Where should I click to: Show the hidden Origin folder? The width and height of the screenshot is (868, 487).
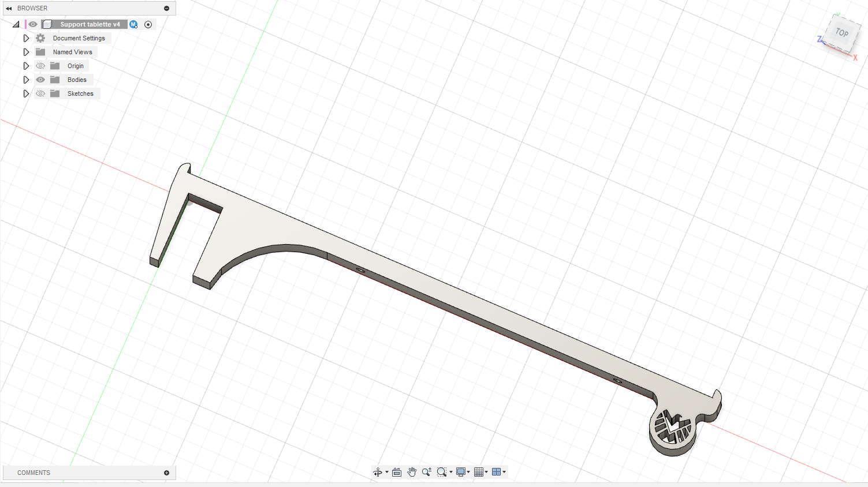click(40, 66)
